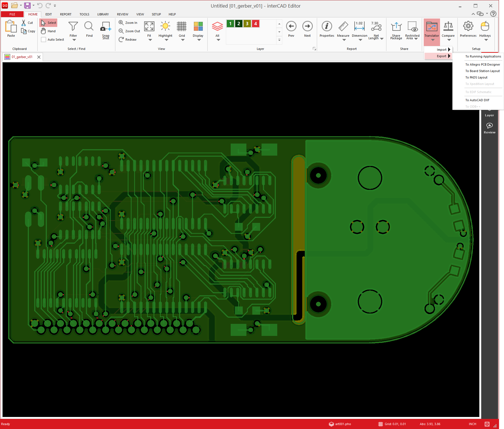Expand the Filter dropdown arrow
This screenshot has width=504, height=429.
(x=74, y=40)
